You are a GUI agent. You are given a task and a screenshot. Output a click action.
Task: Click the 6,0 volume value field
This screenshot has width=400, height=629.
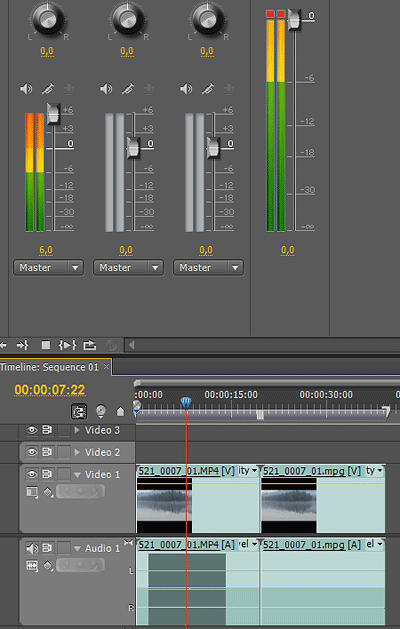pos(46,250)
